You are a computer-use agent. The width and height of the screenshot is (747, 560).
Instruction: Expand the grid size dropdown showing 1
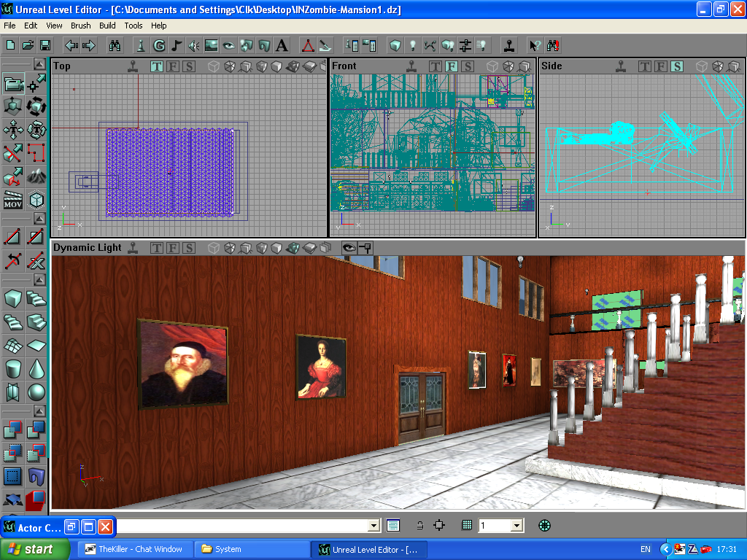516,525
